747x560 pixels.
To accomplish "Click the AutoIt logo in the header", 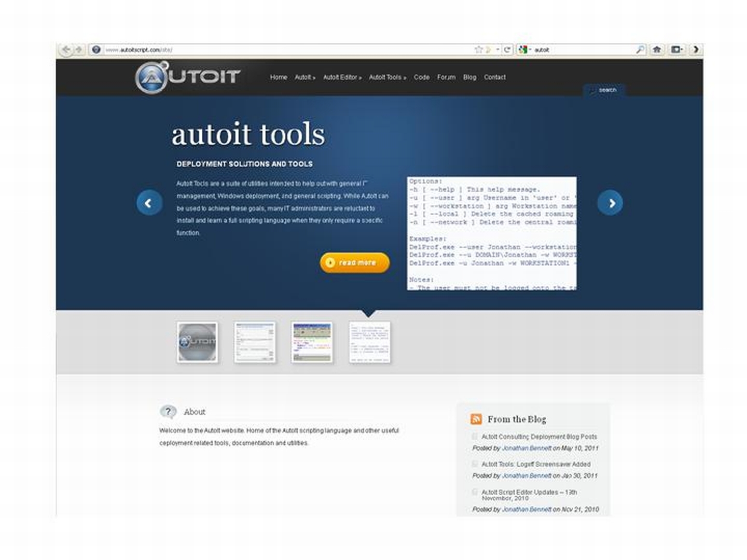I will coord(187,77).
